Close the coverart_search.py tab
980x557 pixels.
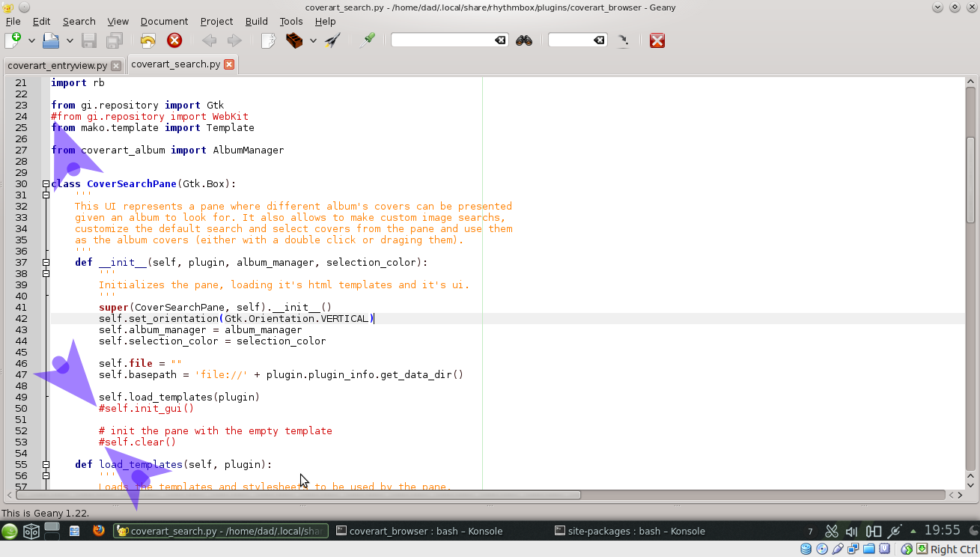pos(229,64)
